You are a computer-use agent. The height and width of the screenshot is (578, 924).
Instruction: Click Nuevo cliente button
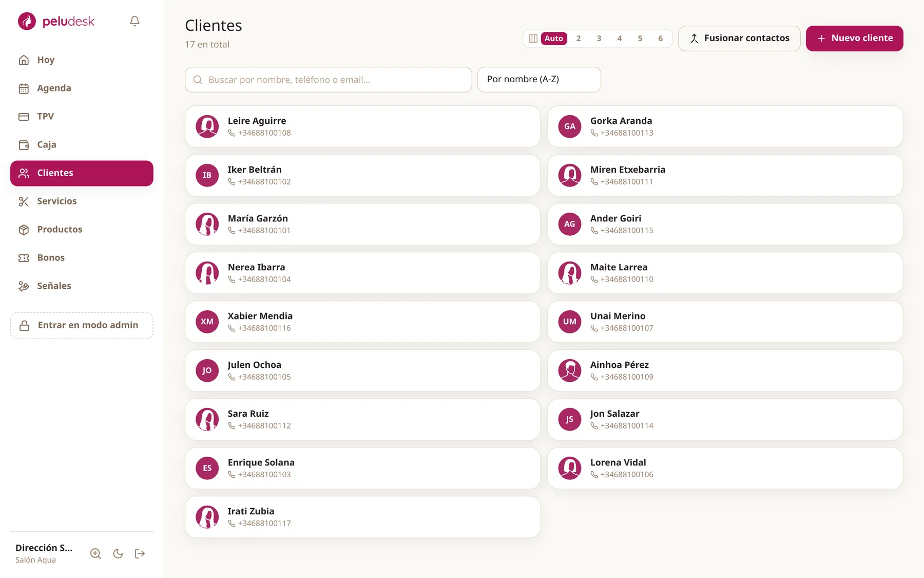coord(855,39)
